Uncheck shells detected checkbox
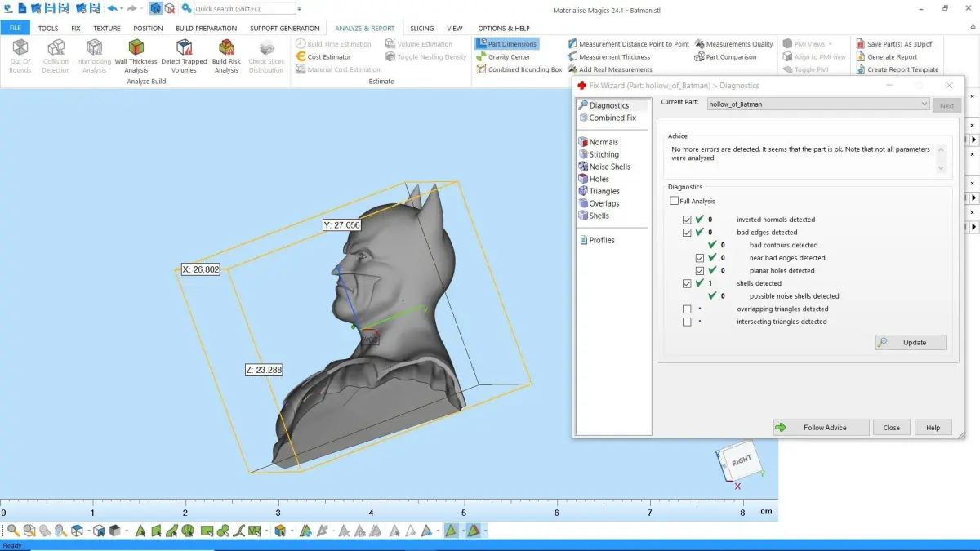 (687, 283)
